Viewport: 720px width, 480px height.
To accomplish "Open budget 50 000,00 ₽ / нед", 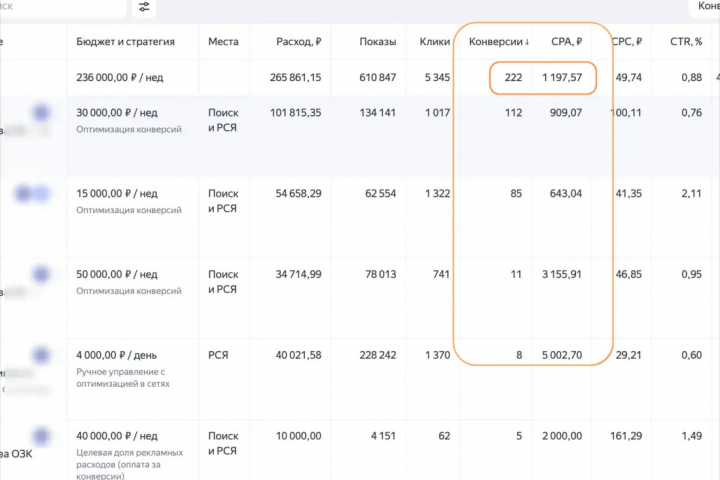I will click(x=117, y=275).
